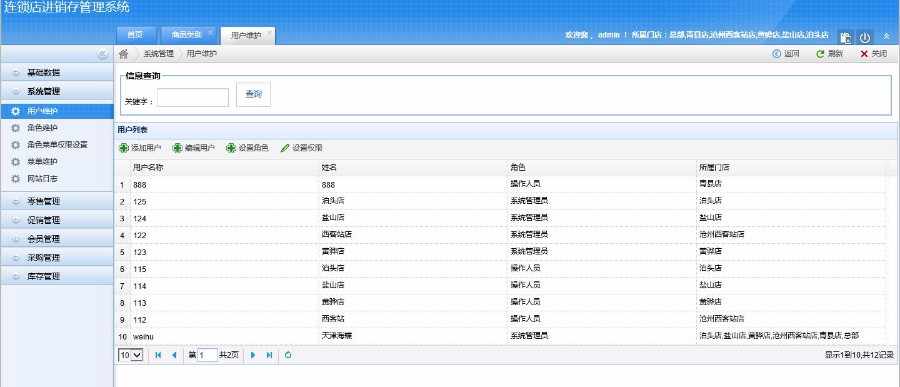Image resolution: width=900 pixels, height=387 pixels.
Task: Select the row with username 125
Action: click(500, 202)
